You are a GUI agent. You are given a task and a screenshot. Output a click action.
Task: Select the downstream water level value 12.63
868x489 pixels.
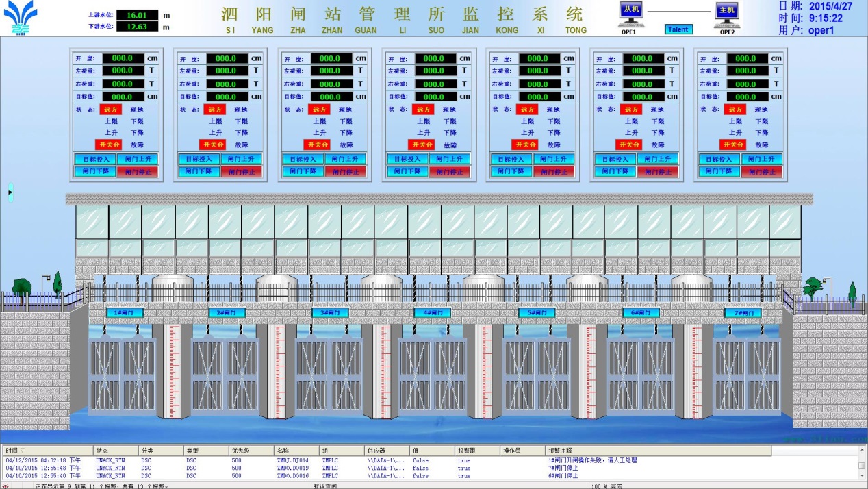pyautogui.click(x=137, y=27)
